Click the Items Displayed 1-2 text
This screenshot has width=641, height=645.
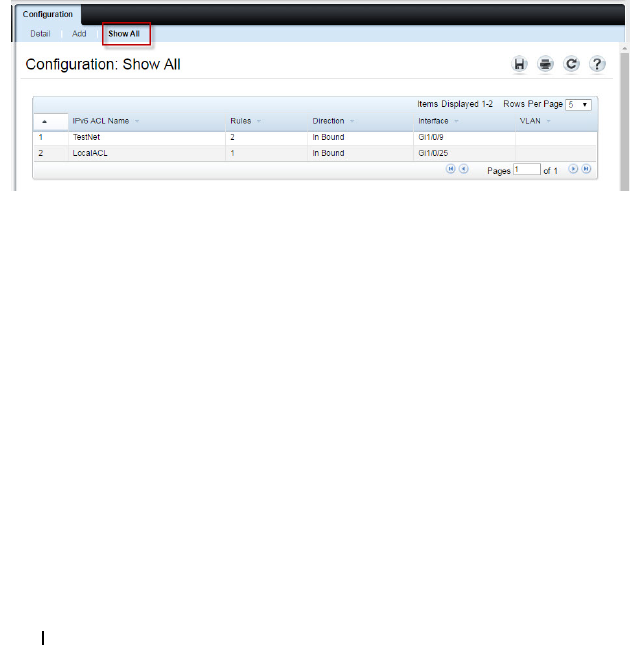[x=455, y=104]
